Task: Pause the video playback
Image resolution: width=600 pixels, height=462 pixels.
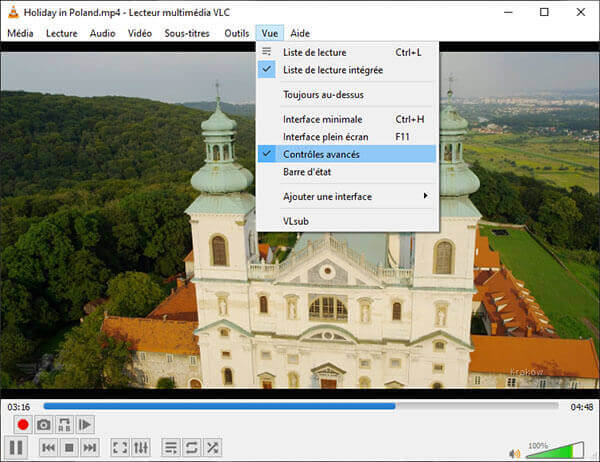Action: coord(17,448)
